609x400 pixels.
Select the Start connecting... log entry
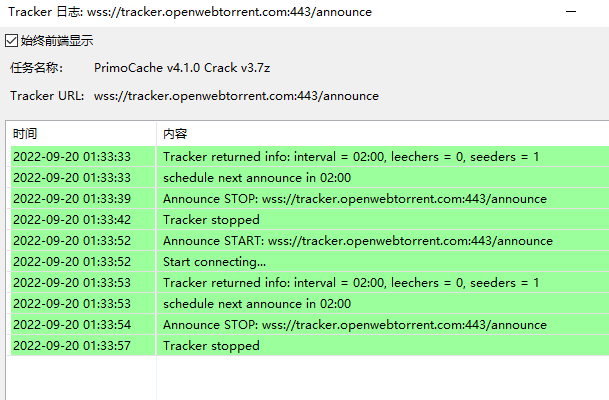point(310,261)
